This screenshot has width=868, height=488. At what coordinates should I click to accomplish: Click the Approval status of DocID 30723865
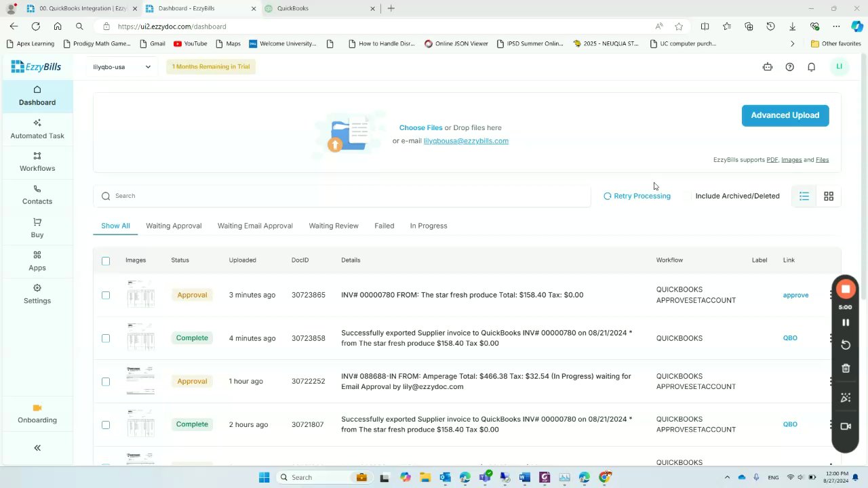[192, 295]
